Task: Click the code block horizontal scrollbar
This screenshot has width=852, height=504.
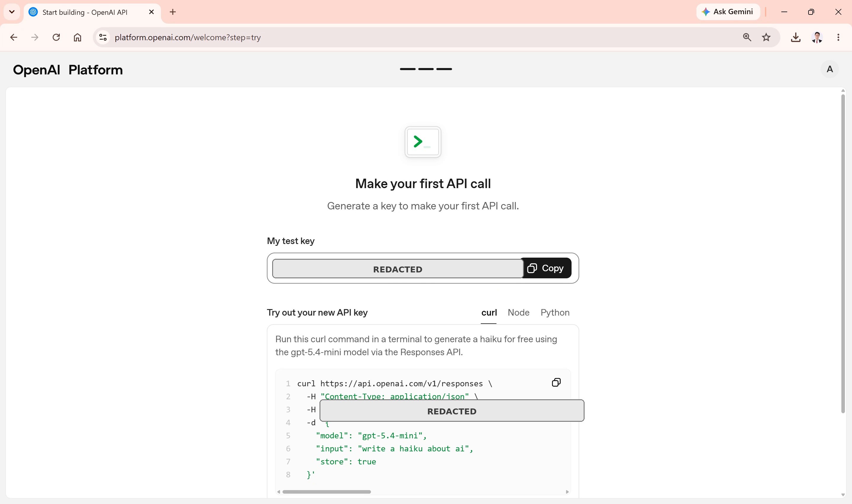Action: coord(326,492)
